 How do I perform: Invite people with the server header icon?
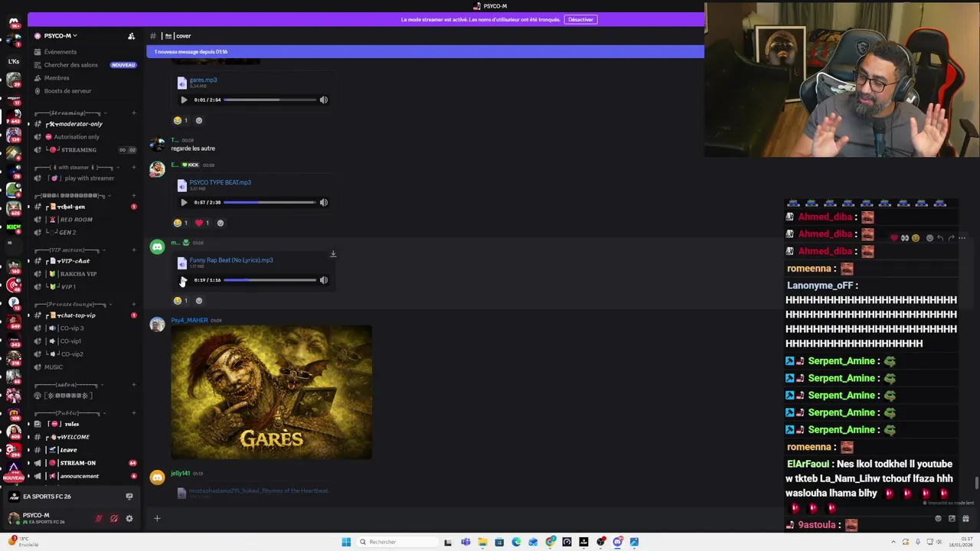131,36
